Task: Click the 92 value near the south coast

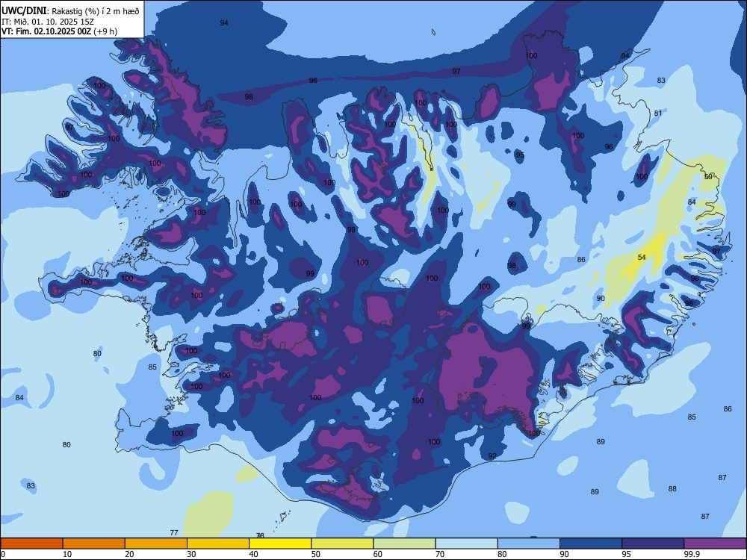Action: point(492,455)
